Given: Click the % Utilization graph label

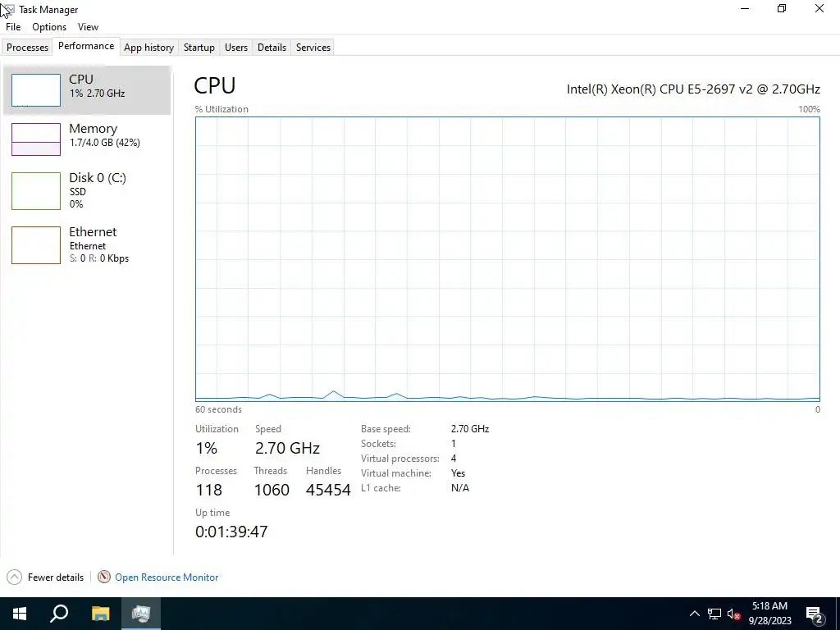Looking at the screenshot, I should coord(221,109).
